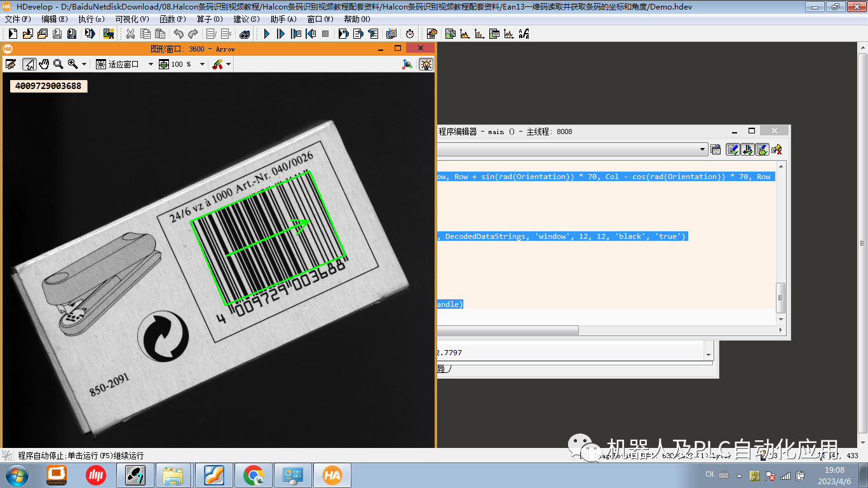Toggle the light bulb icon in graphics window
868x488 pixels.
(426, 64)
